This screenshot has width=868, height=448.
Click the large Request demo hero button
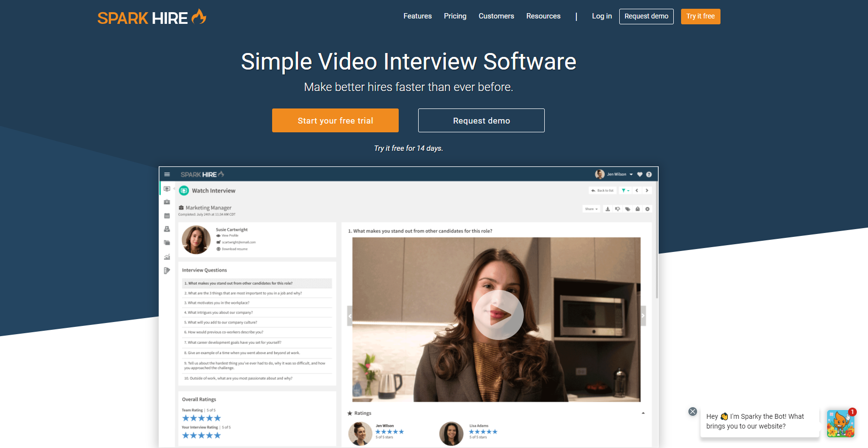click(x=481, y=121)
